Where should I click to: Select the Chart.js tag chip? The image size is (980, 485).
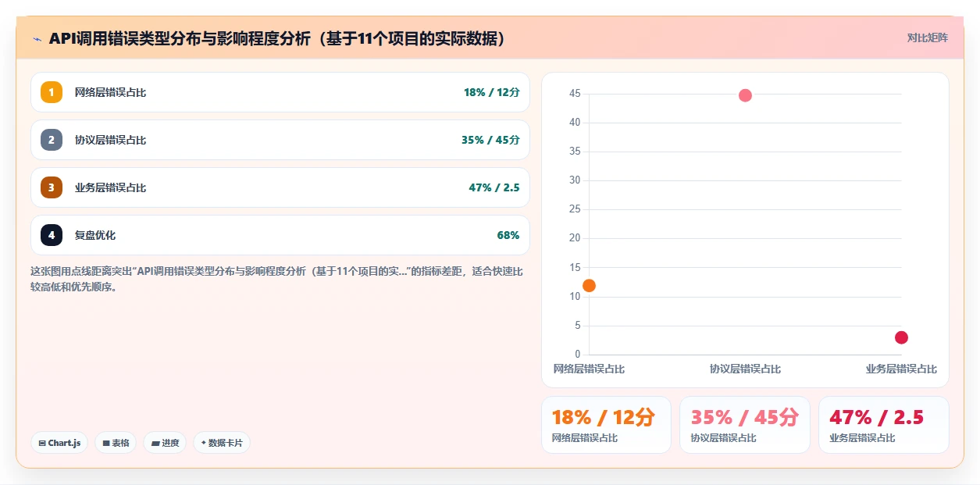[x=60, y=443]
